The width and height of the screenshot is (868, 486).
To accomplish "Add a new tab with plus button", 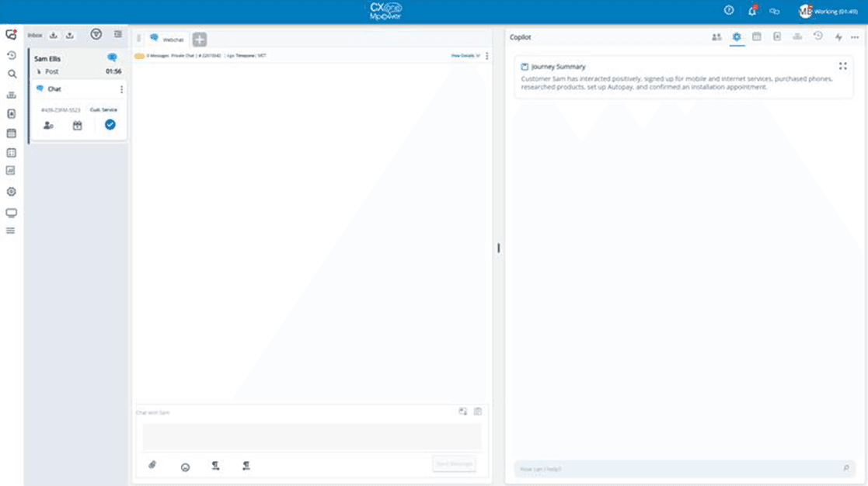I will click(200, 40).
